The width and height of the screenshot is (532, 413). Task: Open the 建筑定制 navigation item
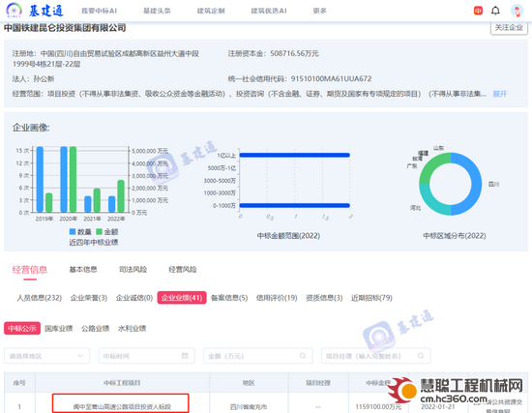pyautogui.click(x=211, y=11)
